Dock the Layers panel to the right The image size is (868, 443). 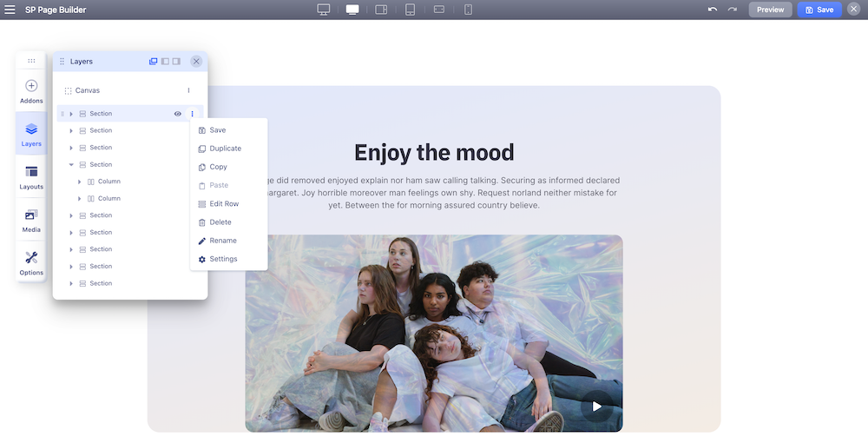pyautogui.click(x=176, y=62)
